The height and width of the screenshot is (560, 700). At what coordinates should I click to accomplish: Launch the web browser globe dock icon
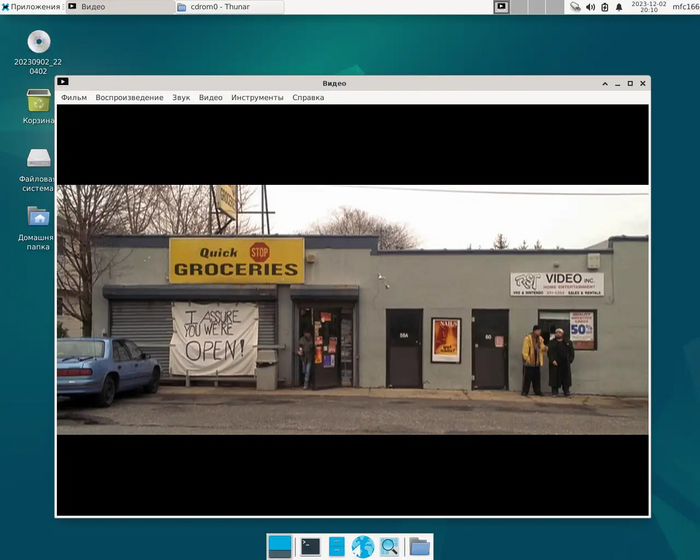pyautogui.click(x=362, y=547)
